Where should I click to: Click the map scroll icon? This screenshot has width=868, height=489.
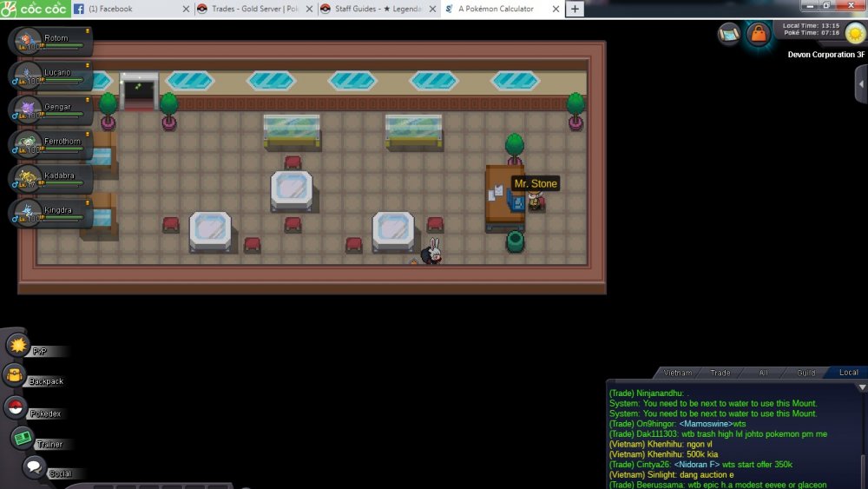(x=729, y=34)
